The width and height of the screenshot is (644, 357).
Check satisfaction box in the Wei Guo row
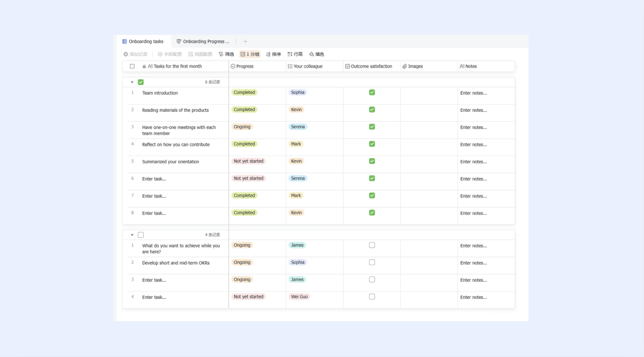pyautogui.click(x=372, y=297)
